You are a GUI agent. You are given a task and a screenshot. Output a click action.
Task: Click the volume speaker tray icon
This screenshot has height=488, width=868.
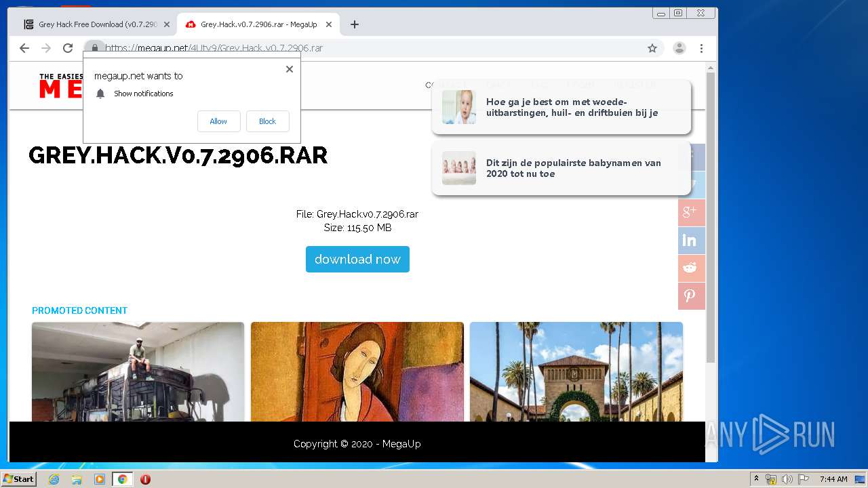click(787, 479)
